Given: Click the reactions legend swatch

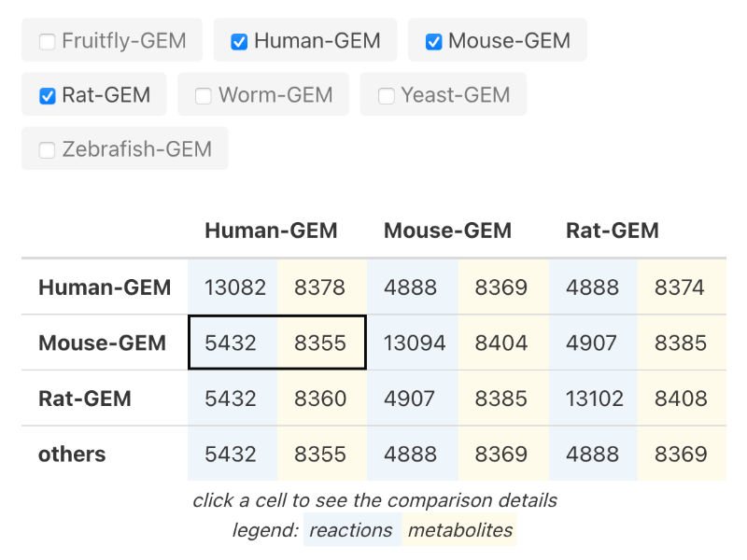Looking at the screenshot, I should pyautogui.click(x=352, y=530).
